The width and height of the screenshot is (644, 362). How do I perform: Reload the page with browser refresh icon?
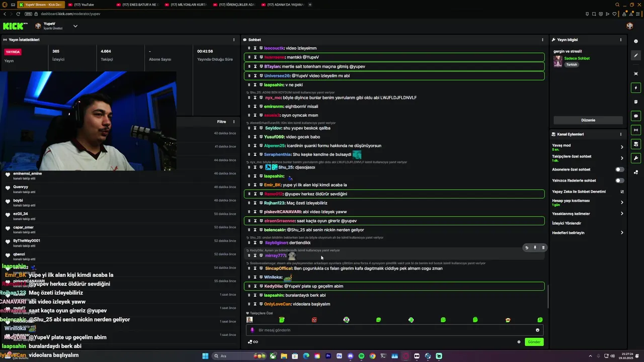18,14
